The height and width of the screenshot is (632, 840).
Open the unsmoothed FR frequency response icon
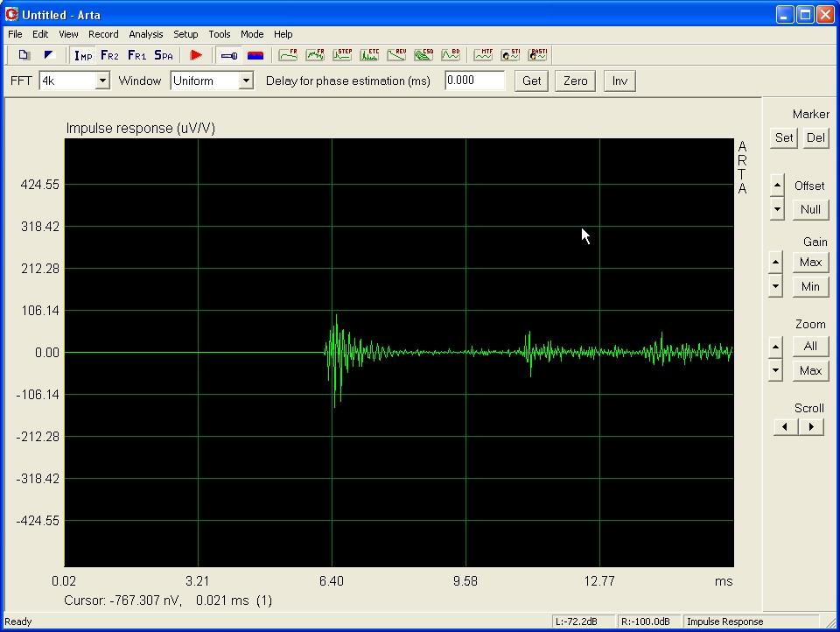(315, 54)
